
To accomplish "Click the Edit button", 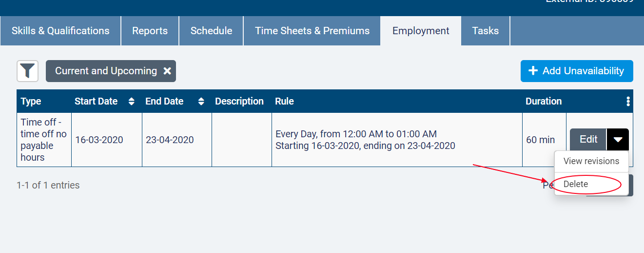I will [588, 140].
